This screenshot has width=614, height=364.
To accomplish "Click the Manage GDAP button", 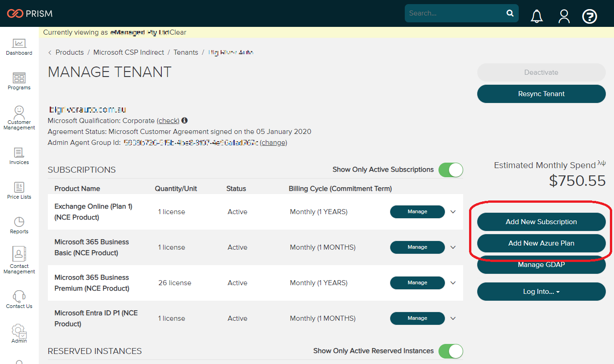I will coord(541,265).
